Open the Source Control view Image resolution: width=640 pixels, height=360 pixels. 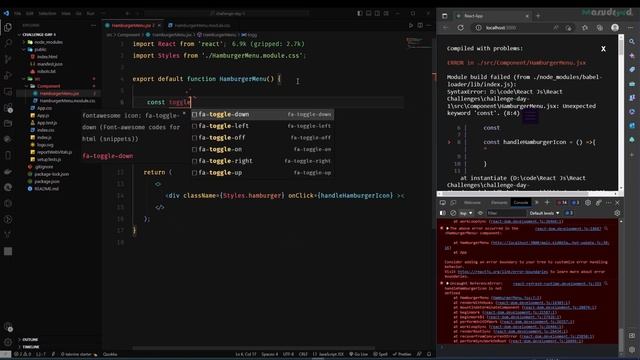tap(8, 59)
